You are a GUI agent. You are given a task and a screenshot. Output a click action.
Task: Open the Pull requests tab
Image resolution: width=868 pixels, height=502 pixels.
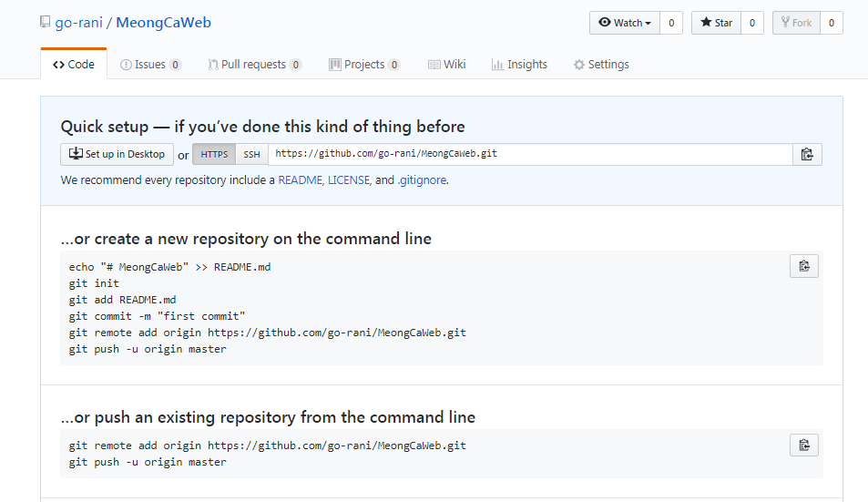[255, 64]
